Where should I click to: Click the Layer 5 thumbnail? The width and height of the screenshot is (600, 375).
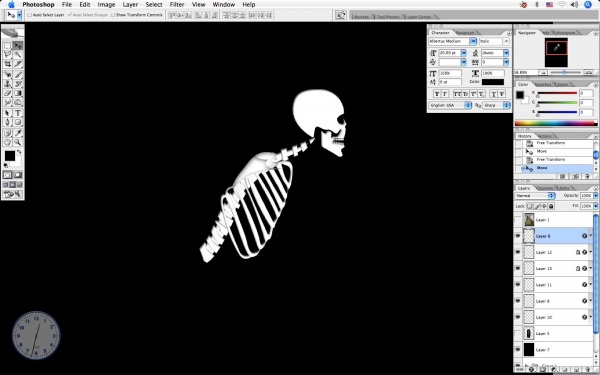click(528, 333)
